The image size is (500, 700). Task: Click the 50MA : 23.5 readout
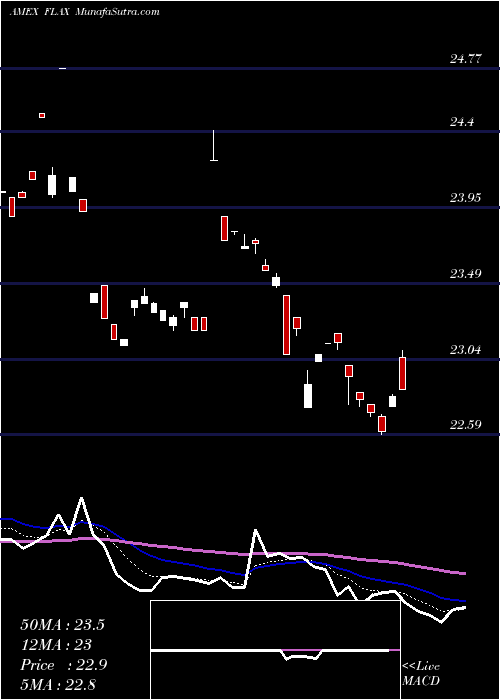click(62, 625)
